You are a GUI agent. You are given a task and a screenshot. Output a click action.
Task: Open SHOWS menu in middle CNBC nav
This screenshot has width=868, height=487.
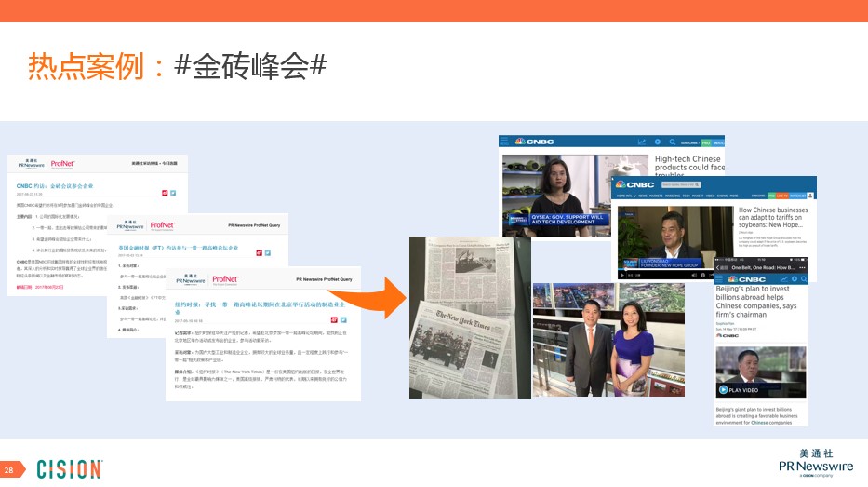click(723, 196)
